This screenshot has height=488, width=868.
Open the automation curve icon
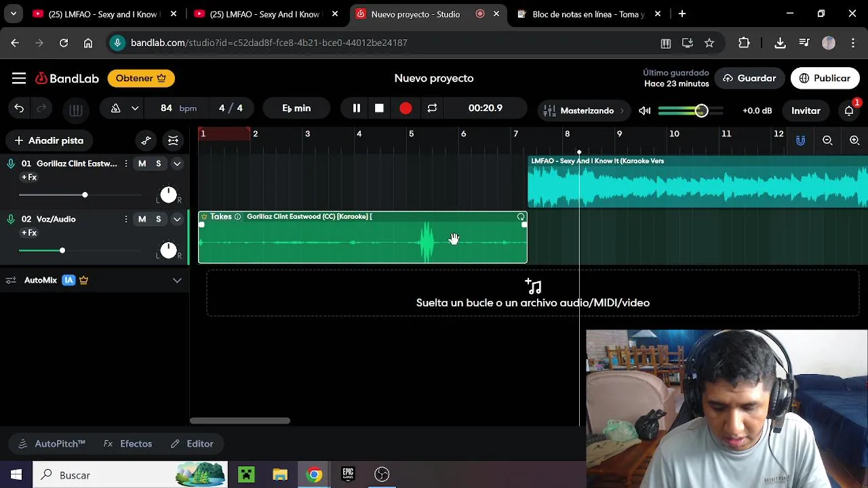coord(146,140)
